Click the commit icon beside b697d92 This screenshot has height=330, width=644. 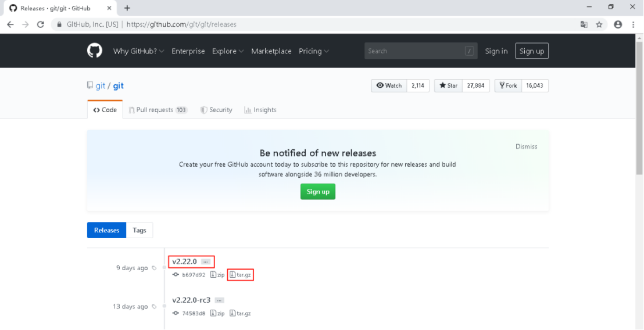click(x=176, y=275)
